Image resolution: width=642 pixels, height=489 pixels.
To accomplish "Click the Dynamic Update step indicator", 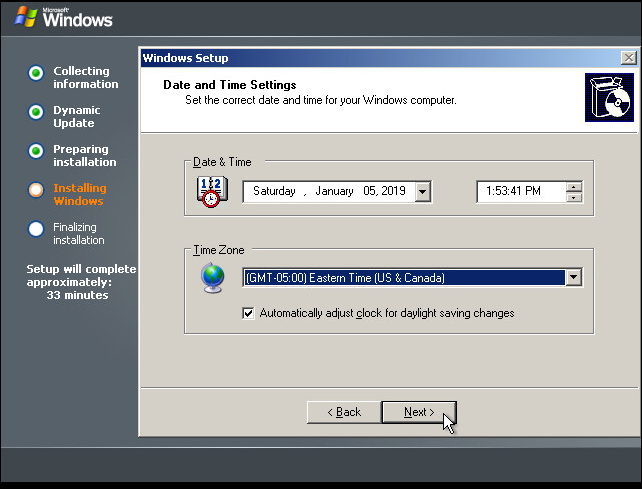I will 36,112.
